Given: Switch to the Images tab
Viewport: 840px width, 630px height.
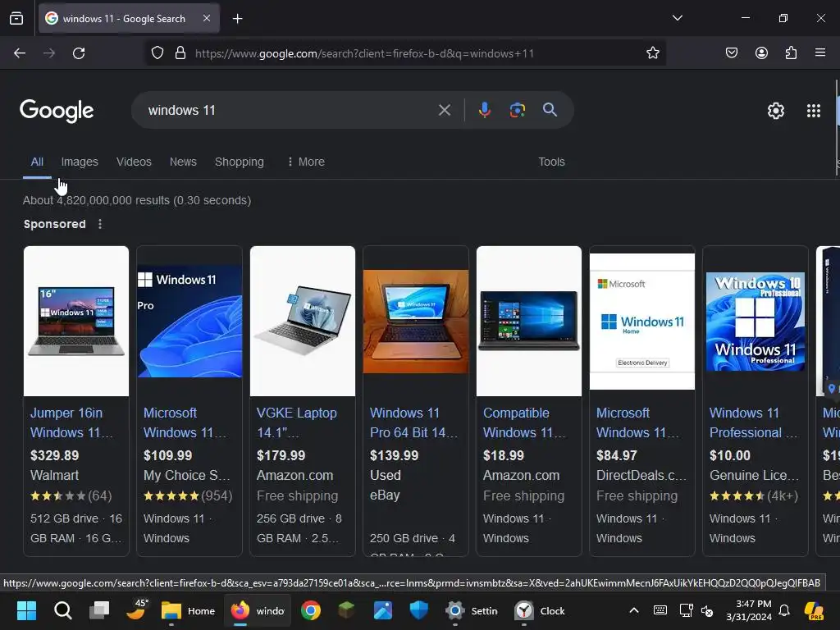Looking at the screenshot, I should coord(80,162).
